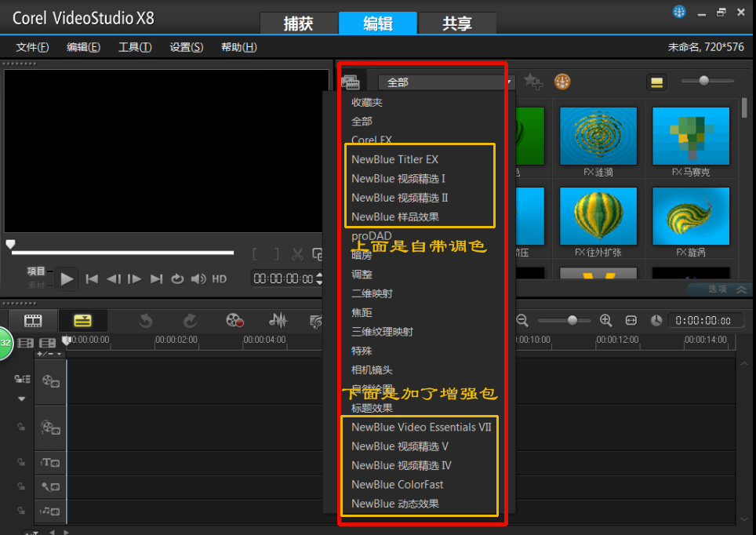756x535 pixels.
Task: Select the 编辑 step tab
Action: (377, 24)
